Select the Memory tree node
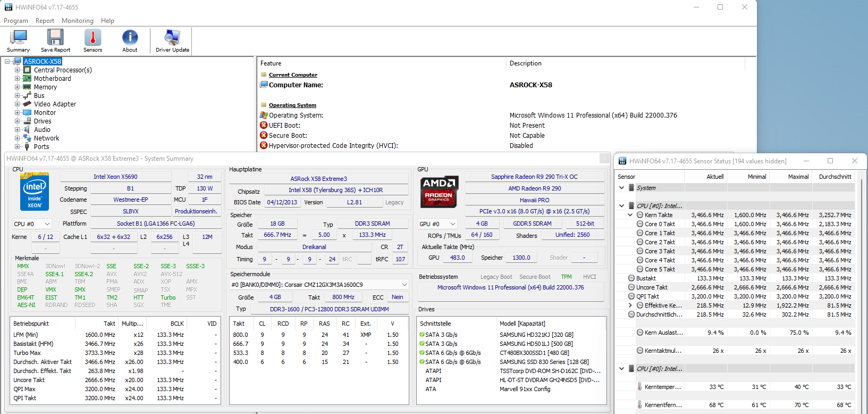 point(45,87)
